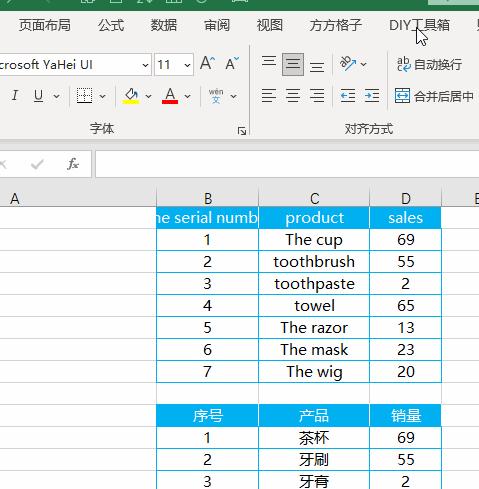
Task: Apply red font color
Action: pos(170,96)
